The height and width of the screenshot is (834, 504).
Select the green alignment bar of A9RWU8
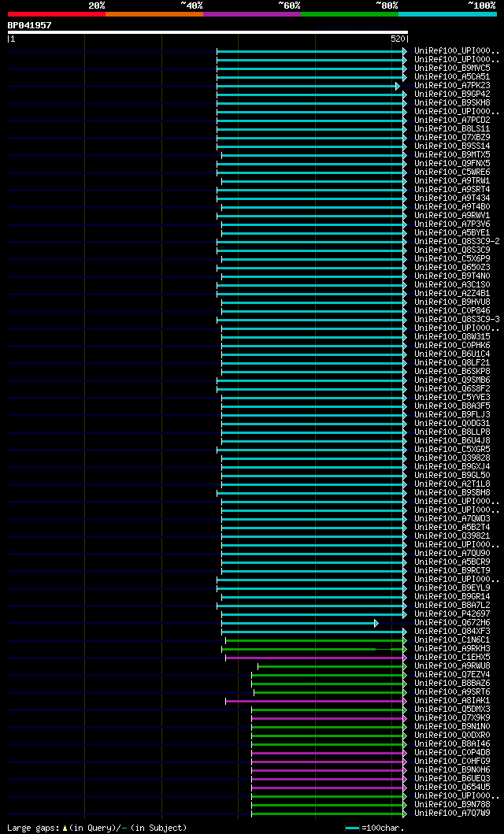coord(332,666)
